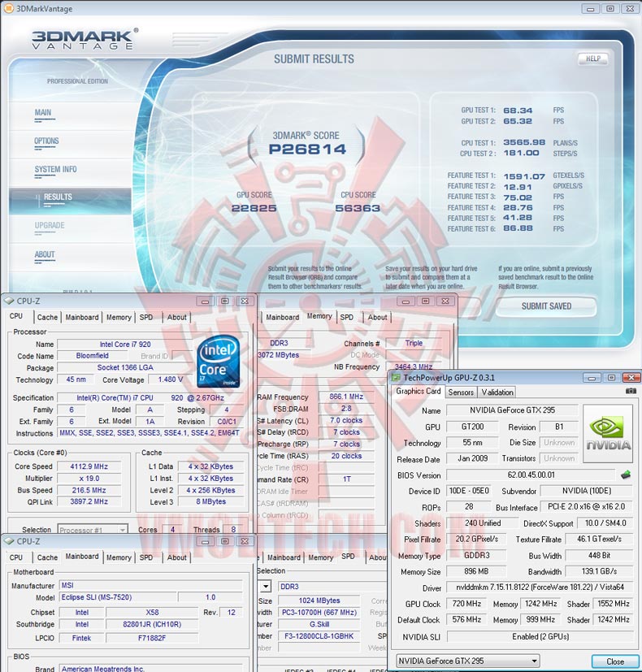642x672 pixels.
Task: Open the memory slot dropdown arrow in SPD window
Action: click(x=266, y=587)
